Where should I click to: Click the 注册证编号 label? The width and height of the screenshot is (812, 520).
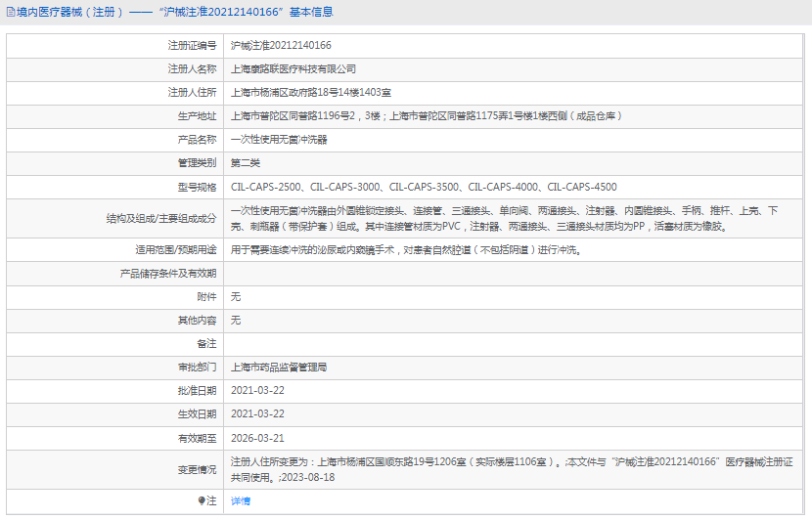tap(192, 46)
